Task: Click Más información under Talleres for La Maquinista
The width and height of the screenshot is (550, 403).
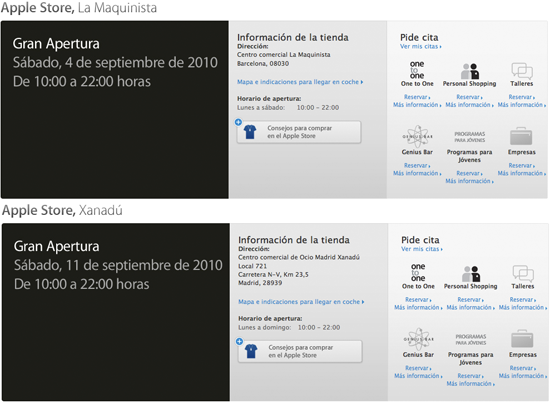Action: point(522,105)
